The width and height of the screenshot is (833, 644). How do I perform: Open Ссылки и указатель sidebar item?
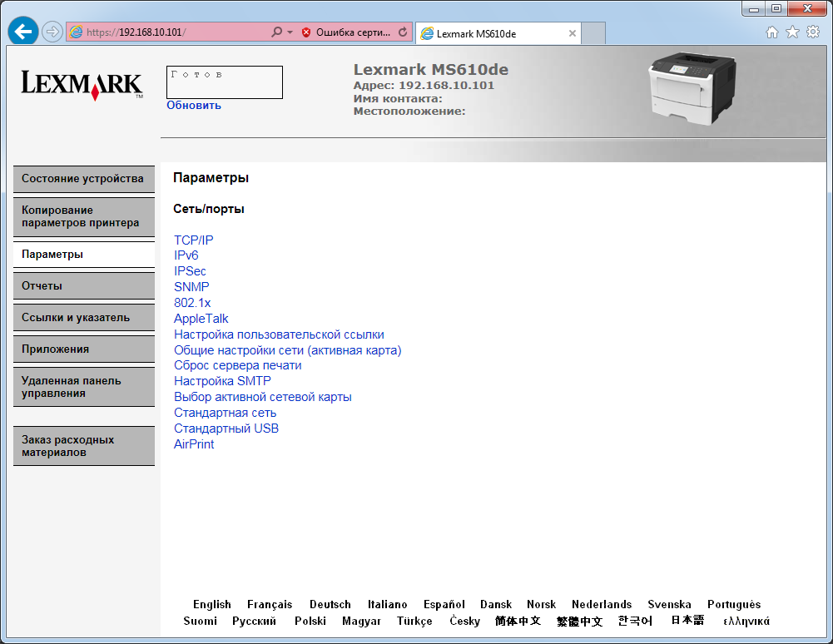84,318
